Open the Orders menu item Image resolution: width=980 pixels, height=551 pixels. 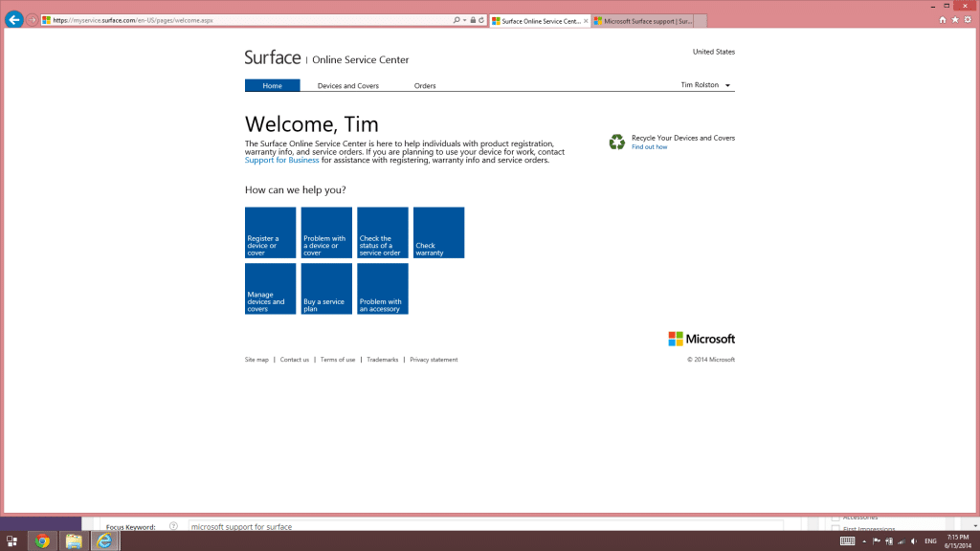pos(425,85)
